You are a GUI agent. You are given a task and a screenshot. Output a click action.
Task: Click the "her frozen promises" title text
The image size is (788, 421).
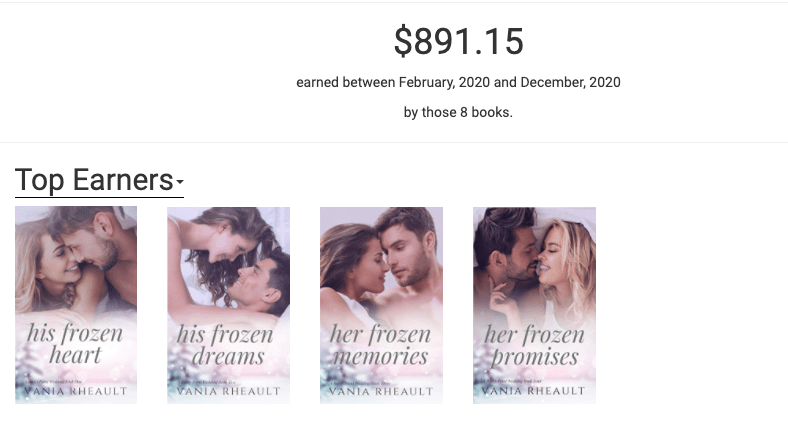click(534, 345)
